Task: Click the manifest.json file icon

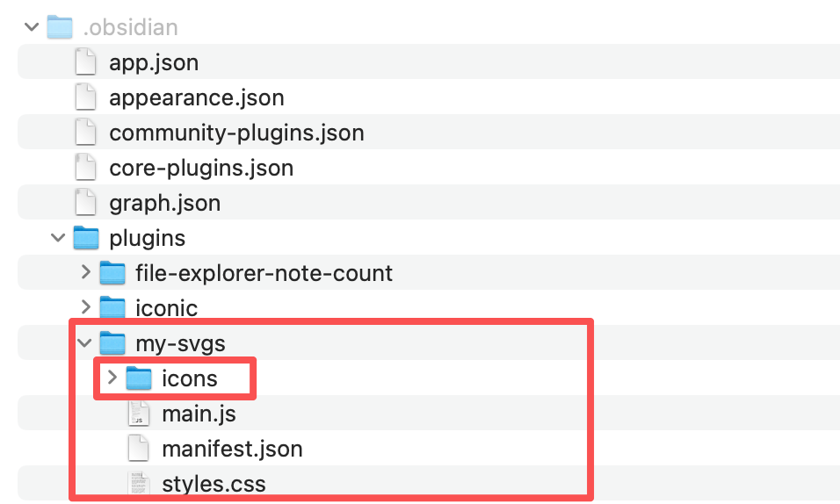Action: click(139, 449)
